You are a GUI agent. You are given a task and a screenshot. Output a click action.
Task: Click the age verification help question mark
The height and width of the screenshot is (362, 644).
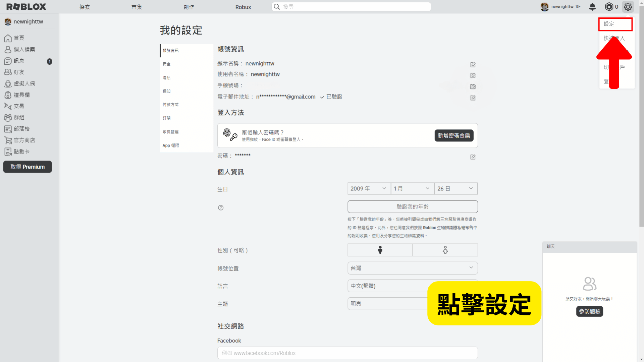(221, 208)
